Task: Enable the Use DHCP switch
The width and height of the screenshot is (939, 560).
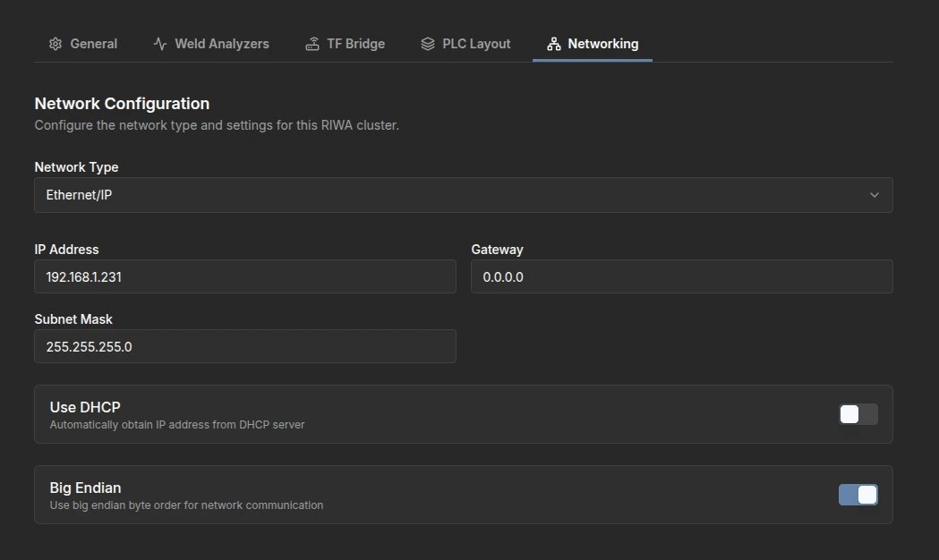Action: (x=858, y=414)
